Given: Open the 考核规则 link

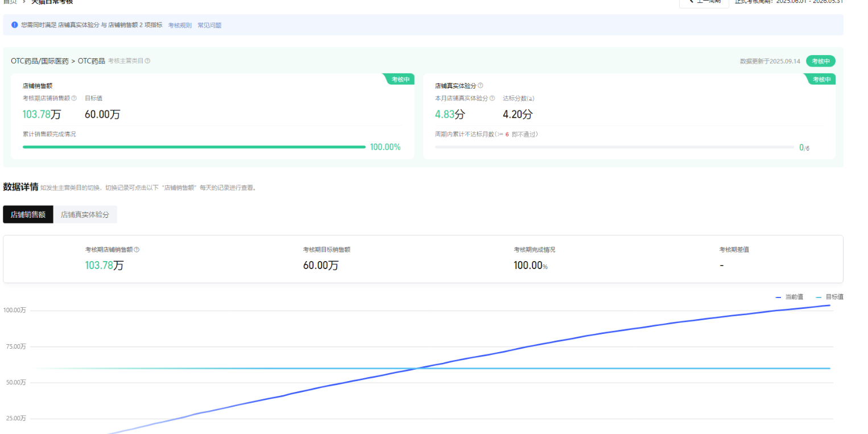Looking at the screenshot, I should pos(180,26).
